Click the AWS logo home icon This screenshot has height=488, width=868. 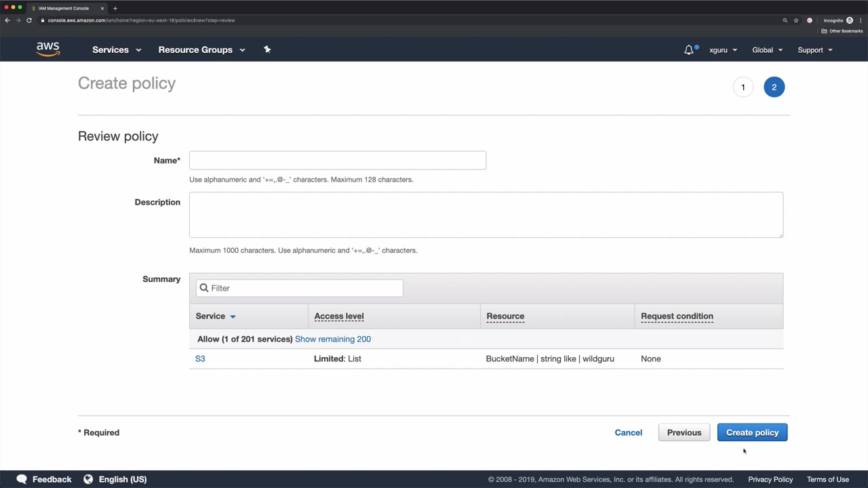click(48, 49)
